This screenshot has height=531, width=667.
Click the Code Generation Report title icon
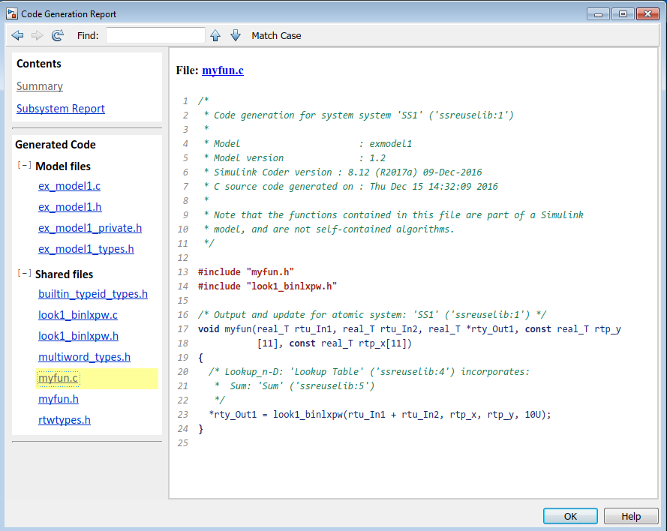(x=11, y=14)
